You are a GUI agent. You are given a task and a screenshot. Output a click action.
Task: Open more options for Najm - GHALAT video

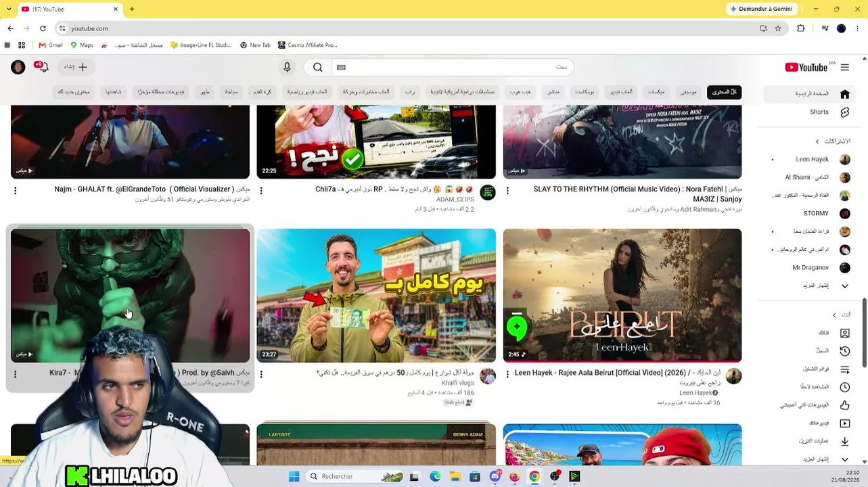pos(15,191)
